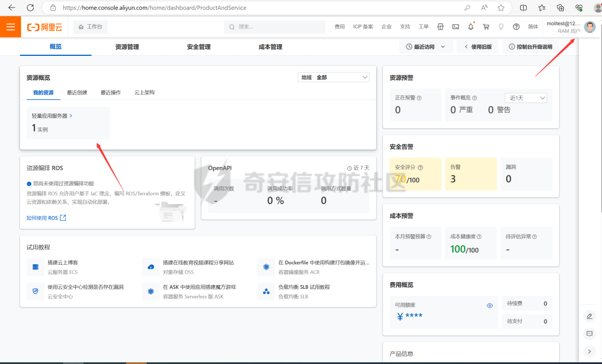Open the chat feedback icon in right sidebar
602x364 pixels.
pyautogui.click(x=589, y=333)
